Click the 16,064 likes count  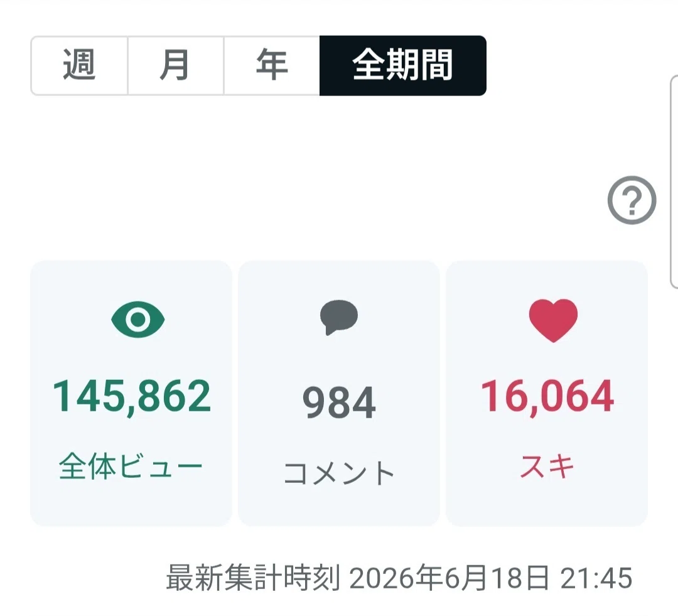pos(547,396)
